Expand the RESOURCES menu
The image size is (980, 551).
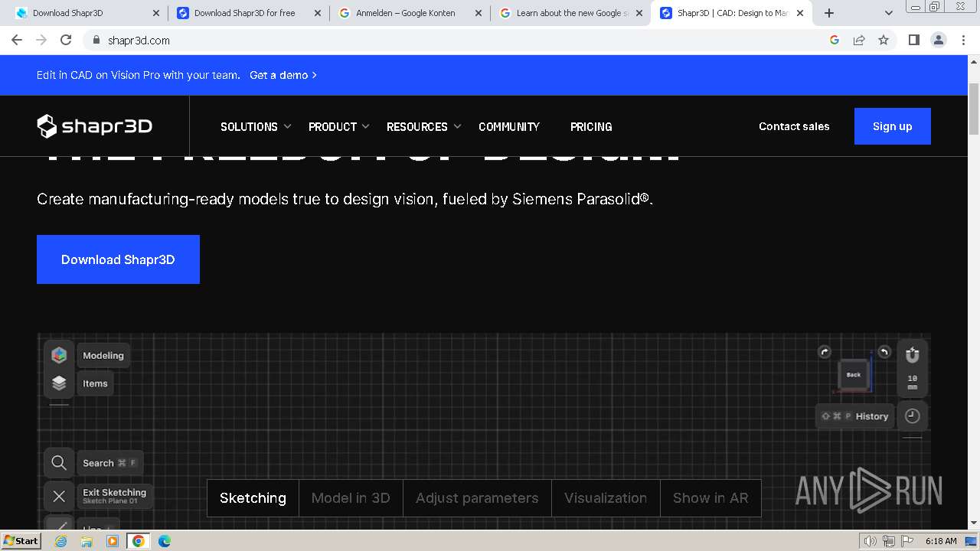[x=424, y=127]
